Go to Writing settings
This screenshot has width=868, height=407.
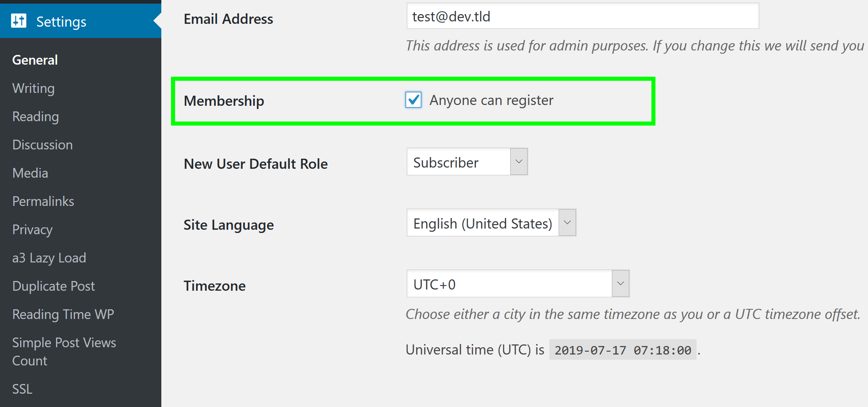click(33, 88)
